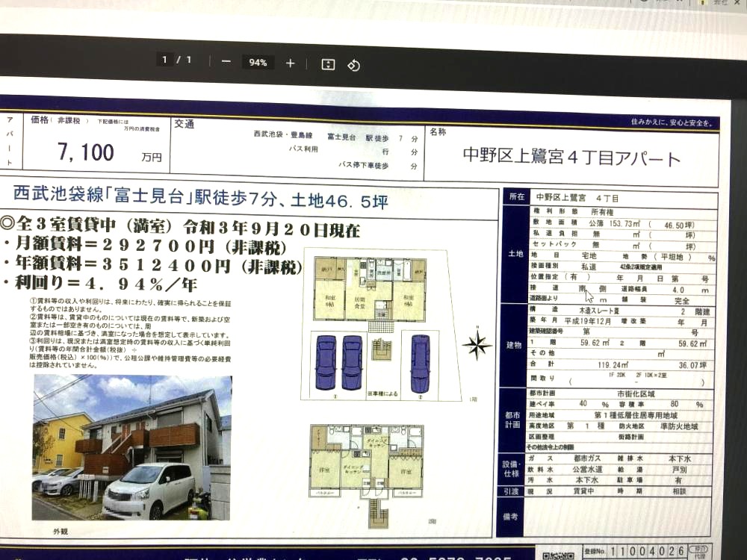This screenshot has width=747, height=560.
Task: Rotate the document with the rotate icon
Action: click(x=354, y=65)
